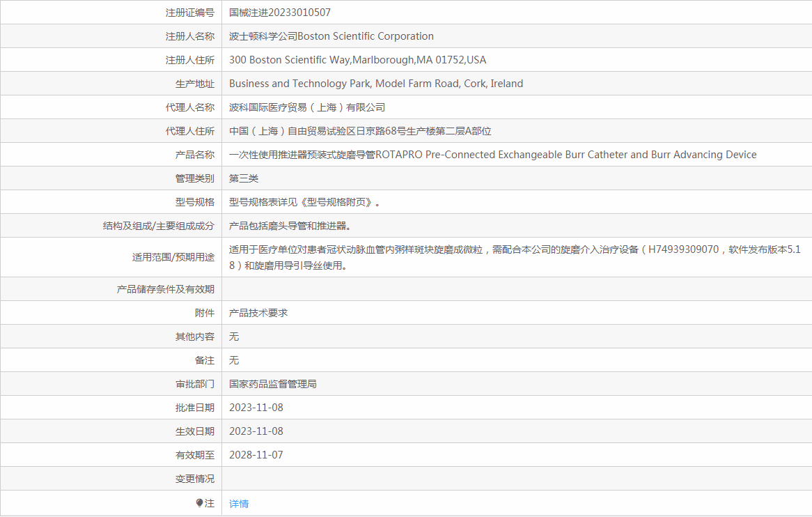Click expiry date 2028-11-07

click(x=256, y=456)
